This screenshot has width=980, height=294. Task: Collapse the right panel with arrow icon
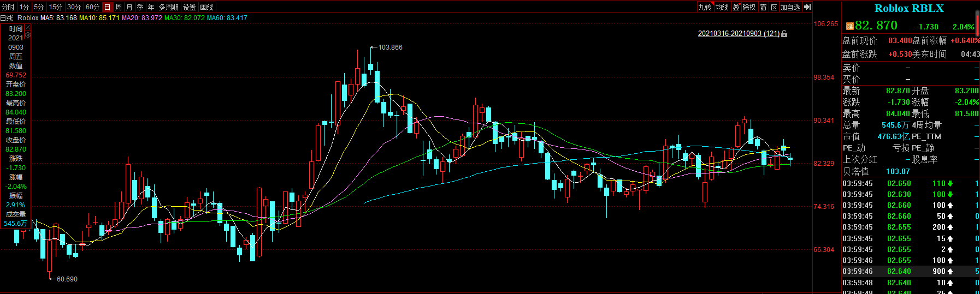tap(807, 7)
